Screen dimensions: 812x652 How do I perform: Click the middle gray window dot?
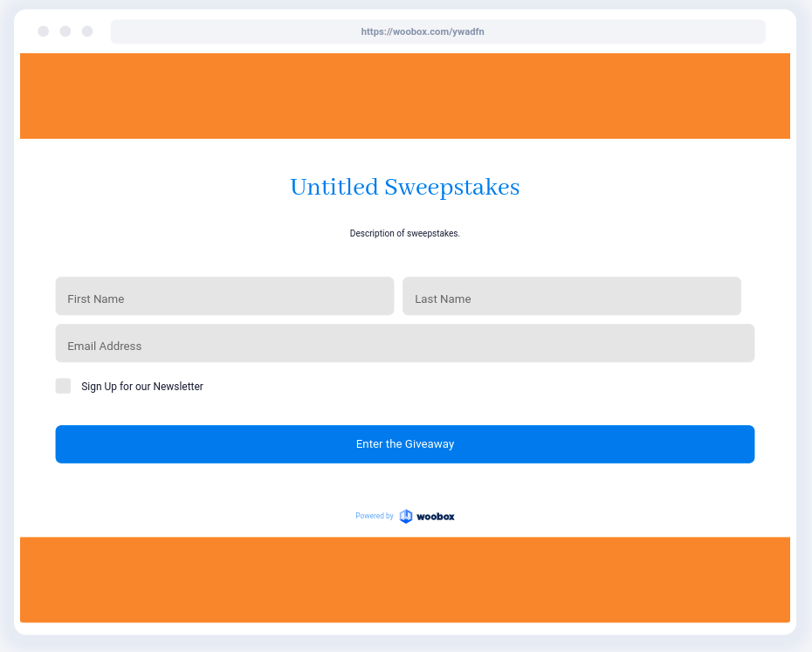65,31
